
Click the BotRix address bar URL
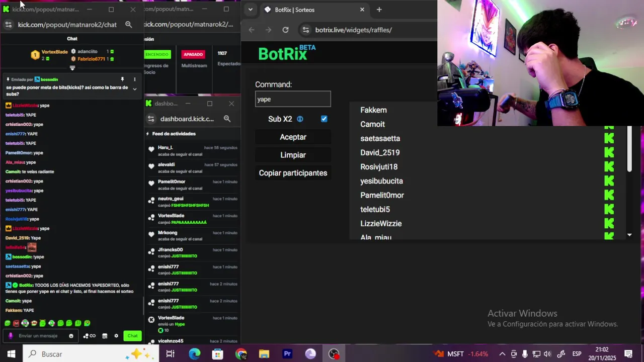point(353,30)
